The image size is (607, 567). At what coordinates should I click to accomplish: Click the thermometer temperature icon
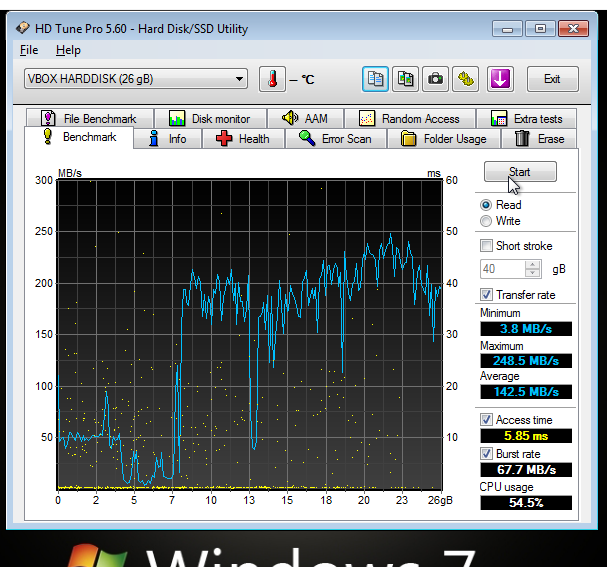coord(273,79)
